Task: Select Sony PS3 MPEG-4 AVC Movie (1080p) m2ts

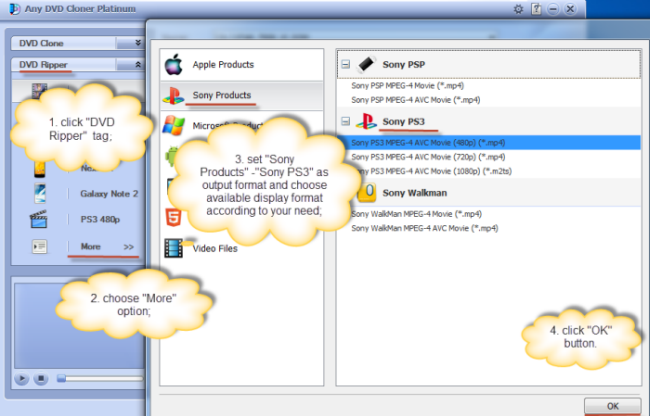Action: 431,171
